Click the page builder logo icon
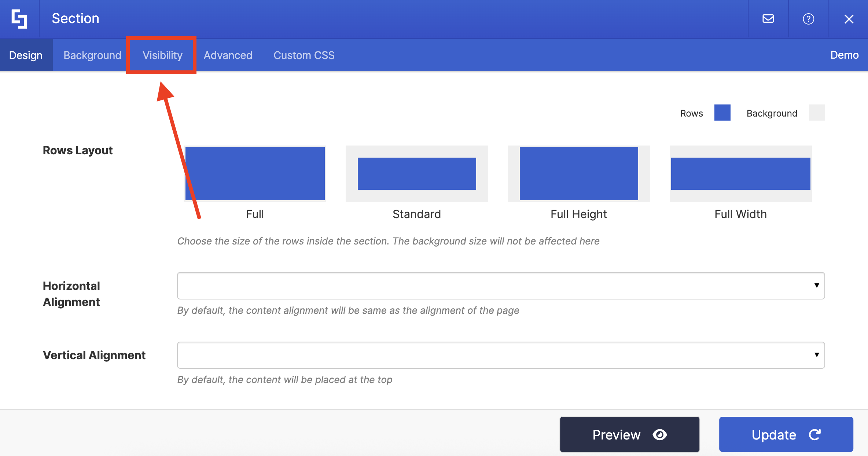The width and height of the screenshot is (868, 456). pos(19,19)
